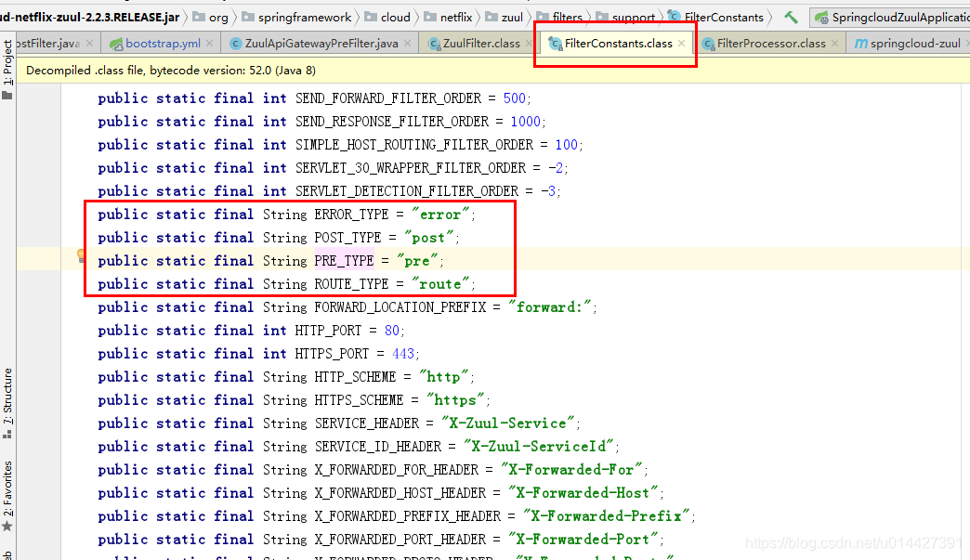The height and width of the screenshot is (560, 970).
Task: Click the Favorites star icon
Action: click(7, 526)
